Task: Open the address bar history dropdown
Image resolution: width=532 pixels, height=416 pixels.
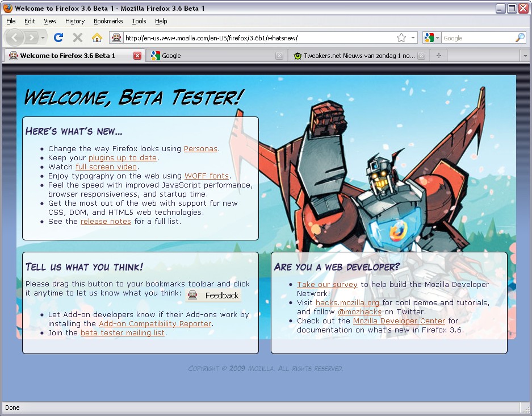Action: pyautogui.click(x=413, y=38)
